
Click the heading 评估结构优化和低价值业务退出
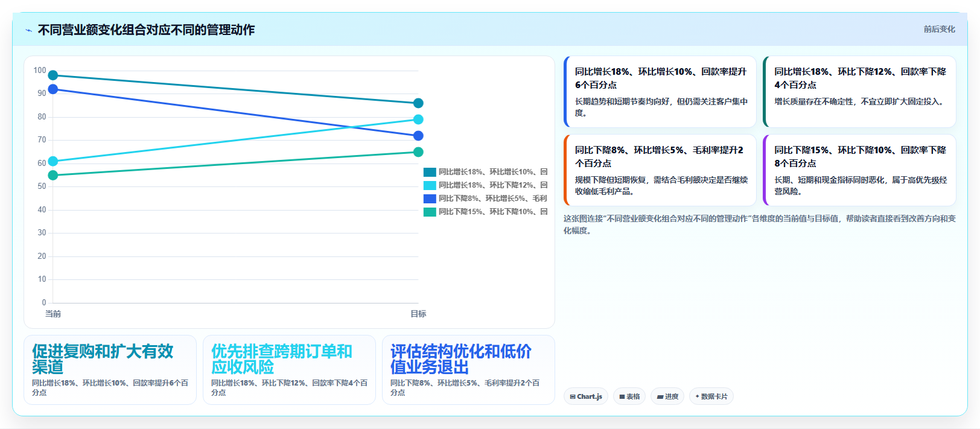[x=461, y=359]
